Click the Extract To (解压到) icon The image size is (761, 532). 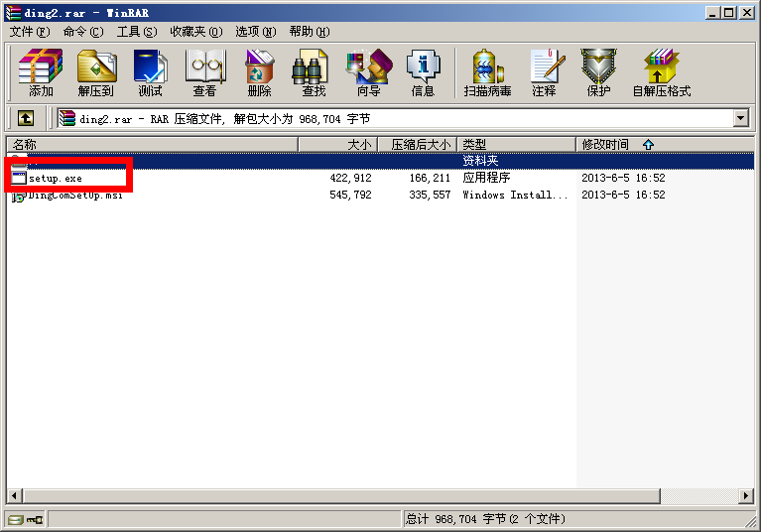[x=96, y=72]
